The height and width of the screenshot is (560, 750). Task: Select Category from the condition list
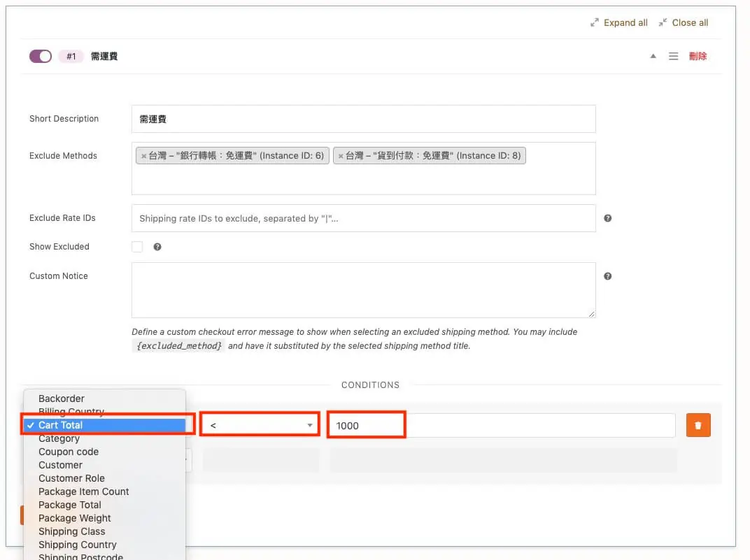(104, 438)
